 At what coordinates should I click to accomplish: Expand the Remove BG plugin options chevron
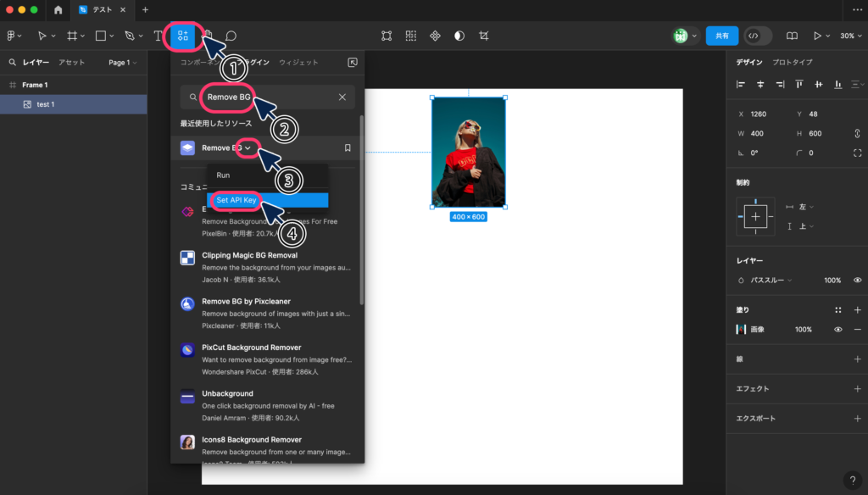[x=248, y=149]
